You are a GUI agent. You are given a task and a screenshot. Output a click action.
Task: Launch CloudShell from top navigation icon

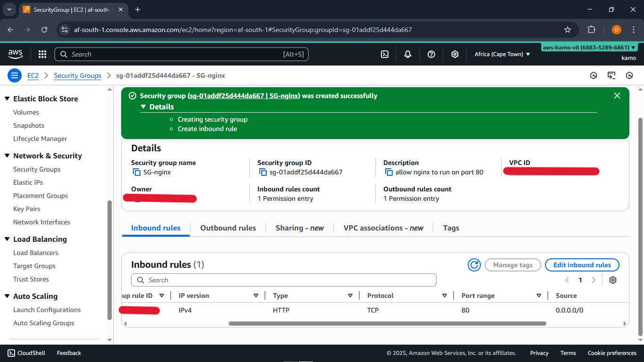(x=385, y=54)
